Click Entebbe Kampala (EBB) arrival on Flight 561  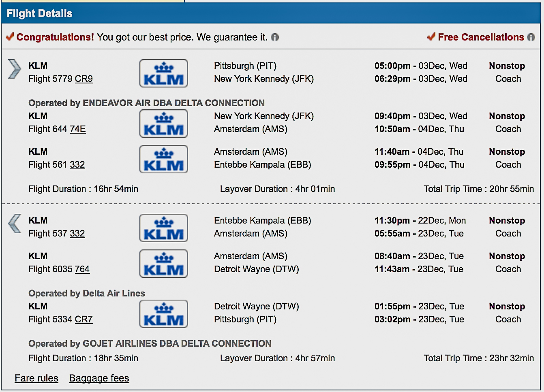tap(263, 165)
